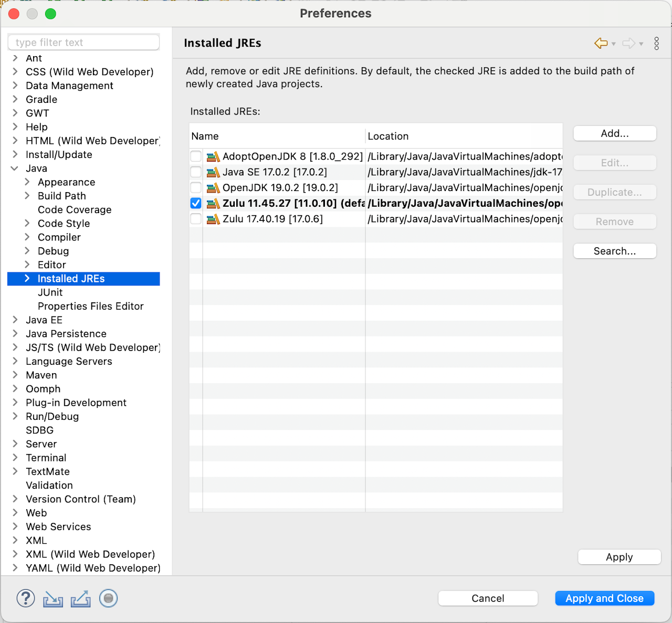The image size is (672, 623).
Task: Click the Duplicate... button
Action: point(615,192)
